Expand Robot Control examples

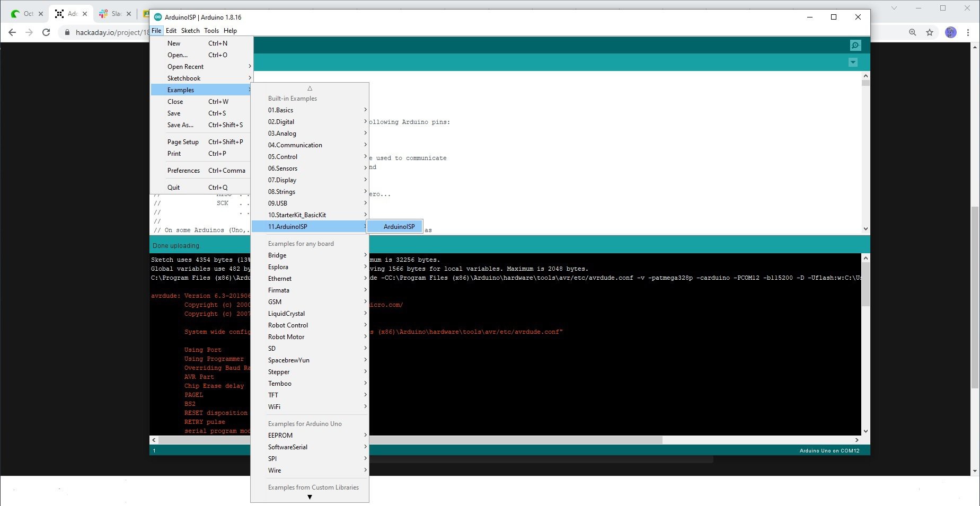point(310,325)
